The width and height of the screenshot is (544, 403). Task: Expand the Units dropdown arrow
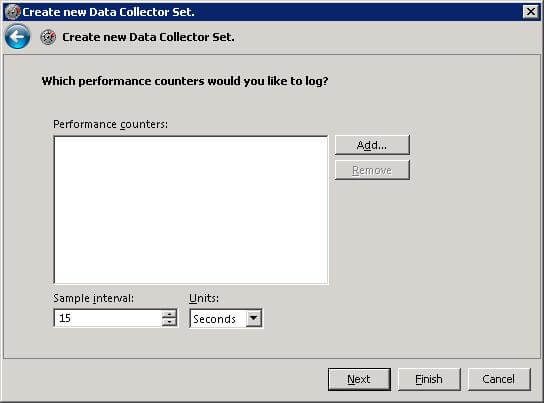(254, 318)
